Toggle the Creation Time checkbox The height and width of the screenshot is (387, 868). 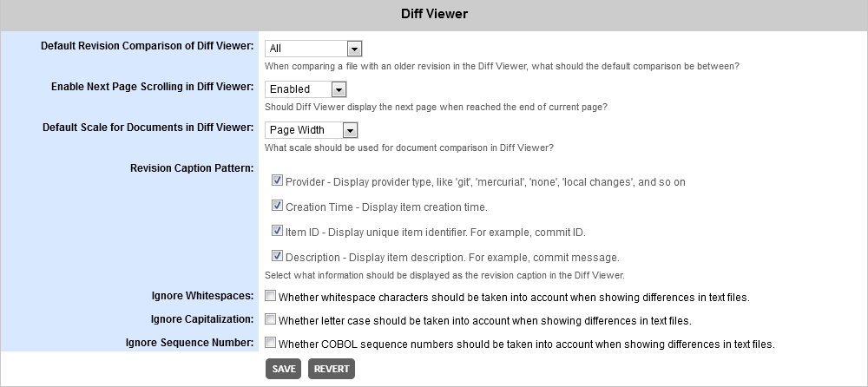(x=277, y=207)
